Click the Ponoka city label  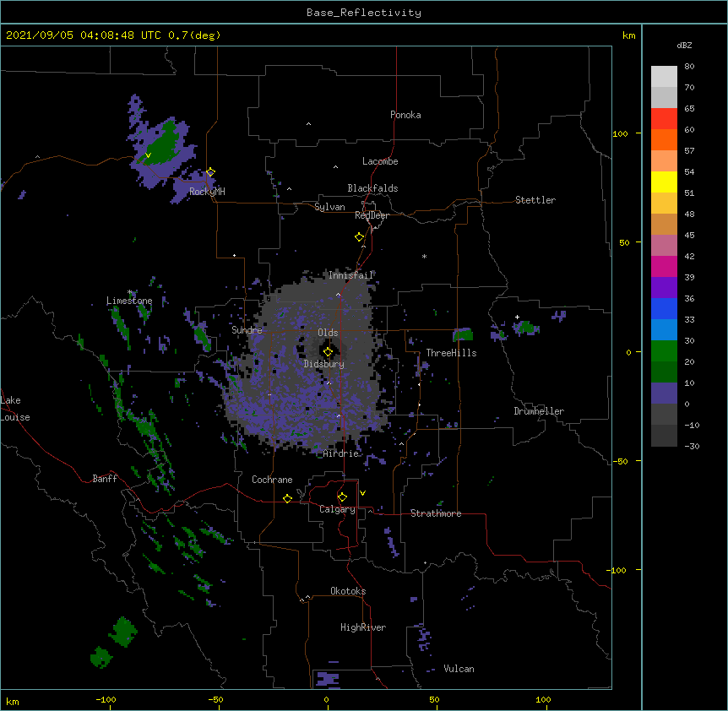click(x=405, y=115)
